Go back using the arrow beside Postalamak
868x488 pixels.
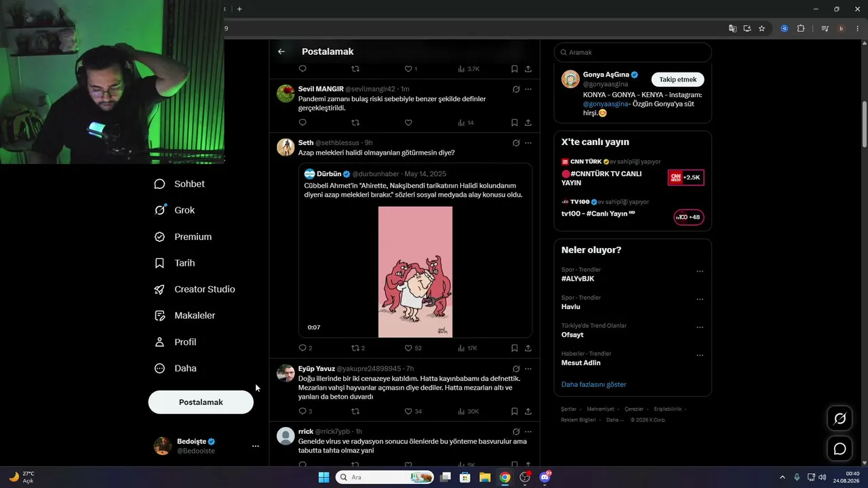pos(281,52)
